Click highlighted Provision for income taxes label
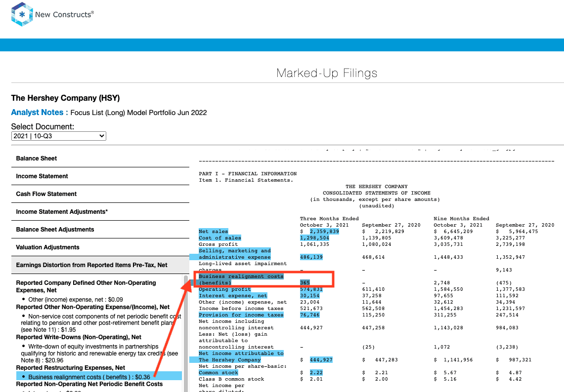Viewport: 564px width, 392px height. tap(241, 315)
